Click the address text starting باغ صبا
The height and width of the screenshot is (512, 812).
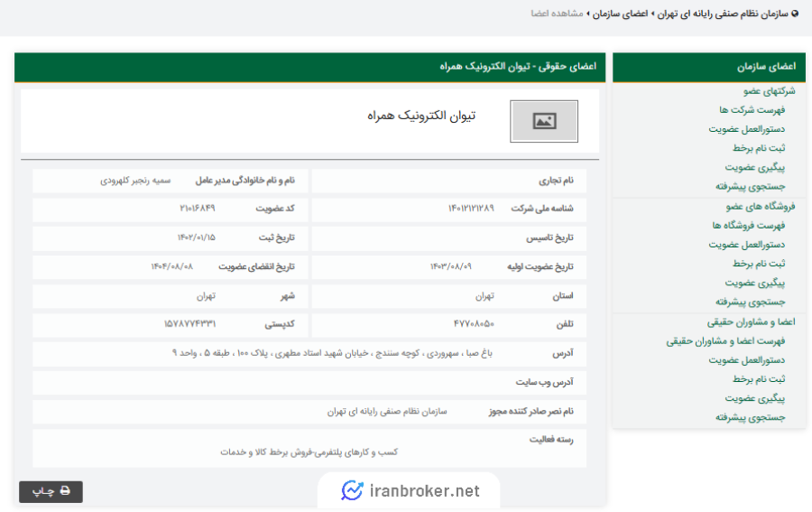(332, 353)
